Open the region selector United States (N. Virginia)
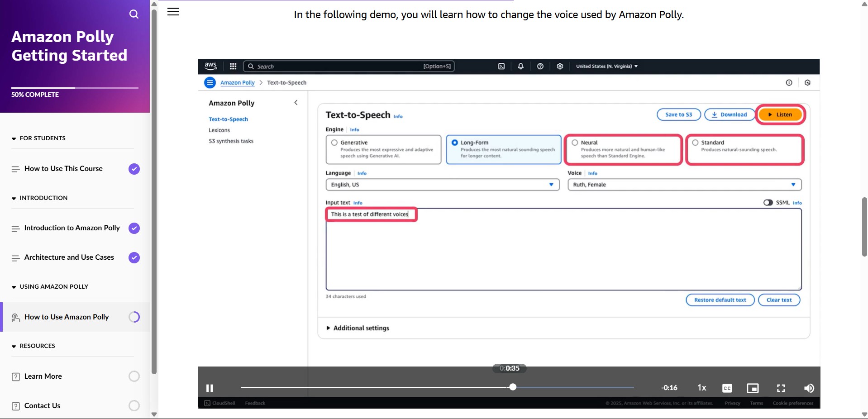Viewport: 868px width, 419px height. 607,66
